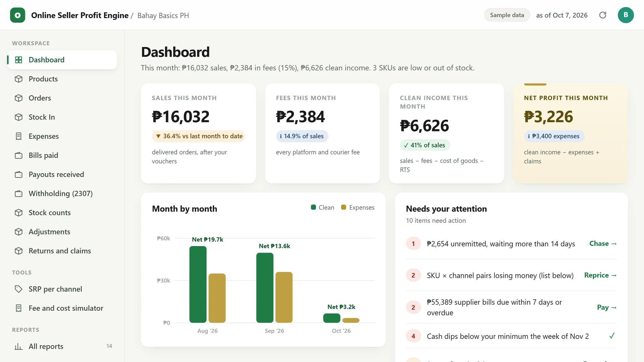
Task: Click the green app logo icon
Action: pyautogui.click(x=17, y=15)
